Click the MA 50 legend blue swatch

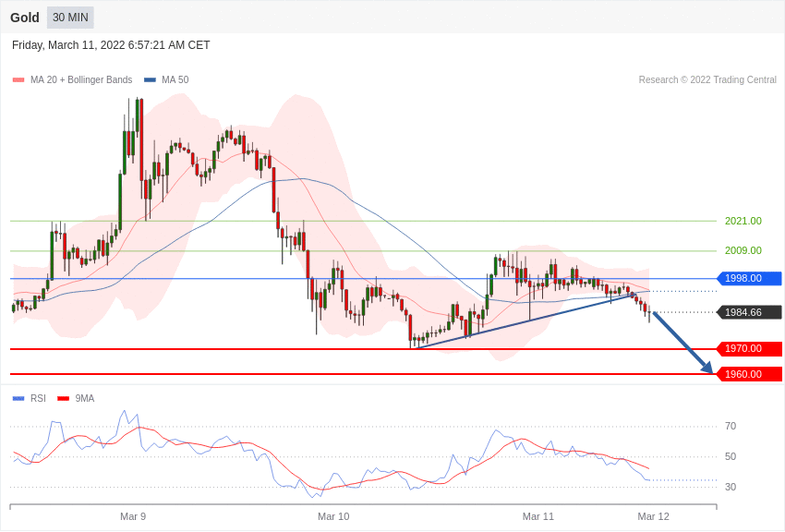[150, 79]
